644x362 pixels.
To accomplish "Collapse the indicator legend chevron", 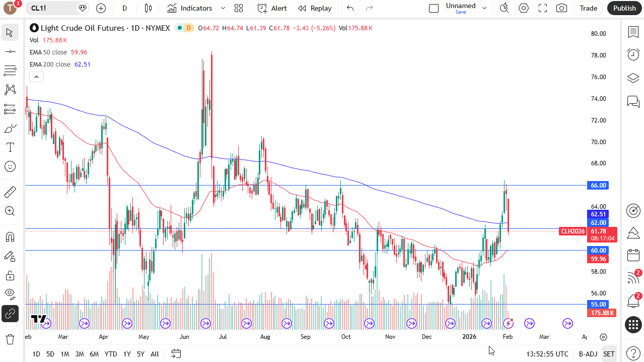I will click(x=36, y=77).
